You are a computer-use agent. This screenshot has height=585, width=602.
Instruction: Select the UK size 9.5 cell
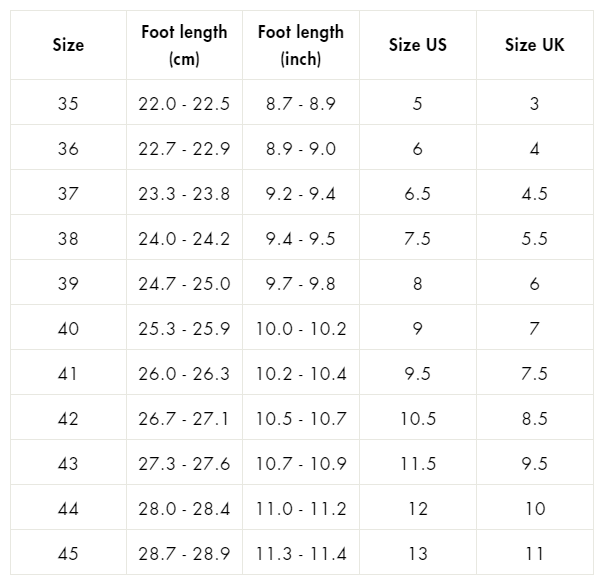534,464
